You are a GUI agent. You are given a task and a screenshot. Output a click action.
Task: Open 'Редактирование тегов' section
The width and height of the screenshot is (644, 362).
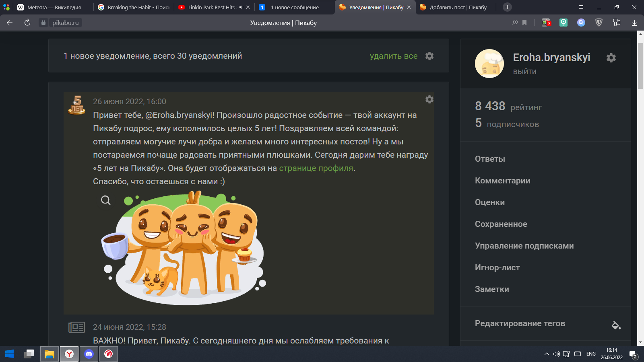pos(520,323)
